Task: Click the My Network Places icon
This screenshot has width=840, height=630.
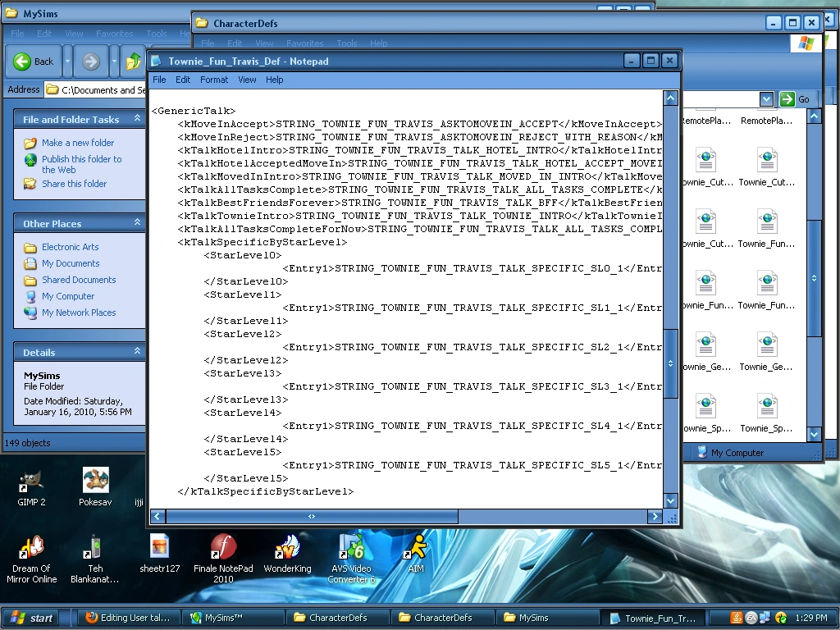Action: [30, 313]
